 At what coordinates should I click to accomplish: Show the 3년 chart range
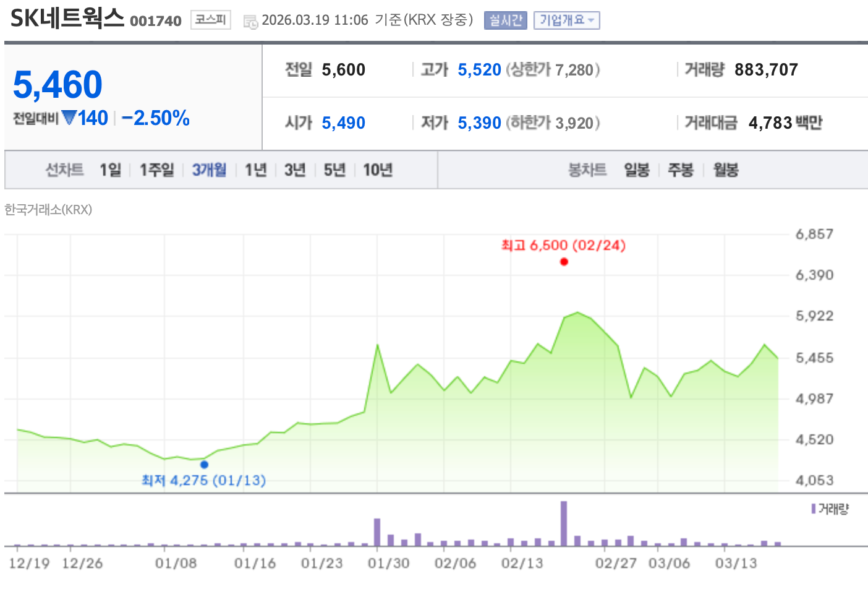pos(295,170)
